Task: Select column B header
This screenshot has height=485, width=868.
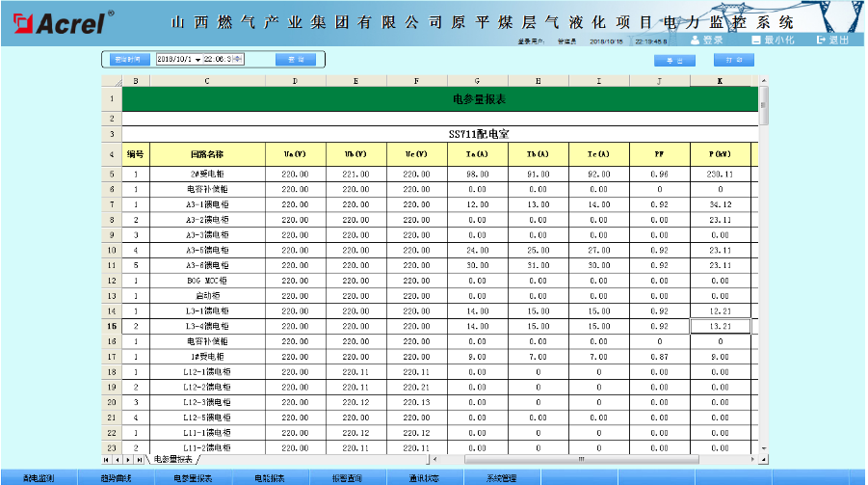Action: pos(136,82)
